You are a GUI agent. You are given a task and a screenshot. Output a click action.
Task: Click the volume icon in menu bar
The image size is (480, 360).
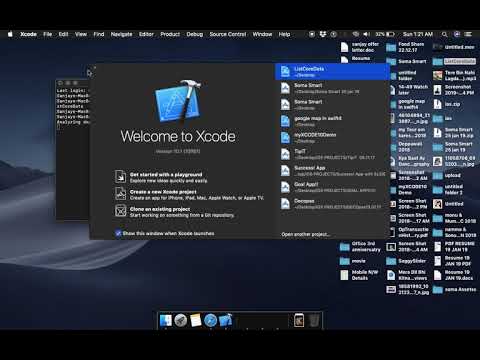pos(366,34)
